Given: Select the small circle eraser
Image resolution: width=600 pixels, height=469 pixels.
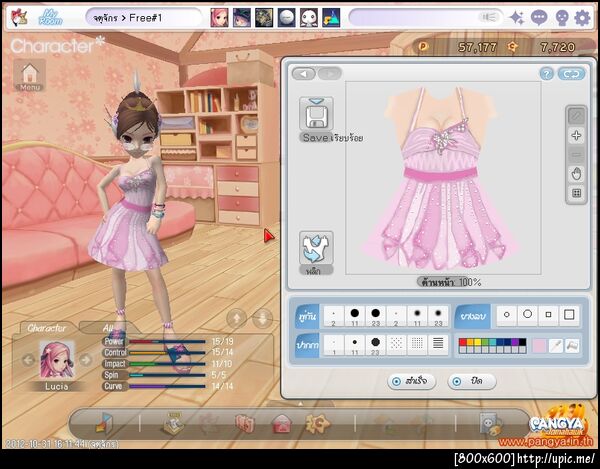Looking at the screenshot, I should click(x=507, y=315).
